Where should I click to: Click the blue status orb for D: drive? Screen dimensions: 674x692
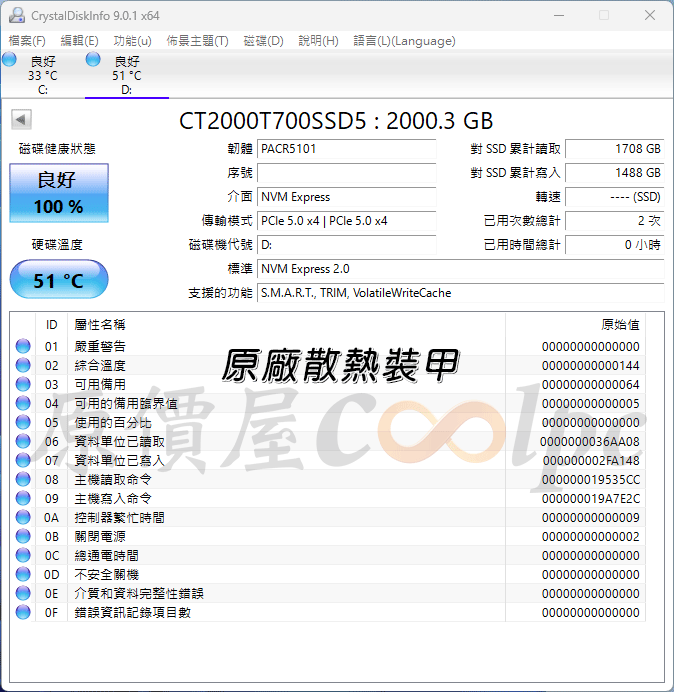click(x=93, y=59)
